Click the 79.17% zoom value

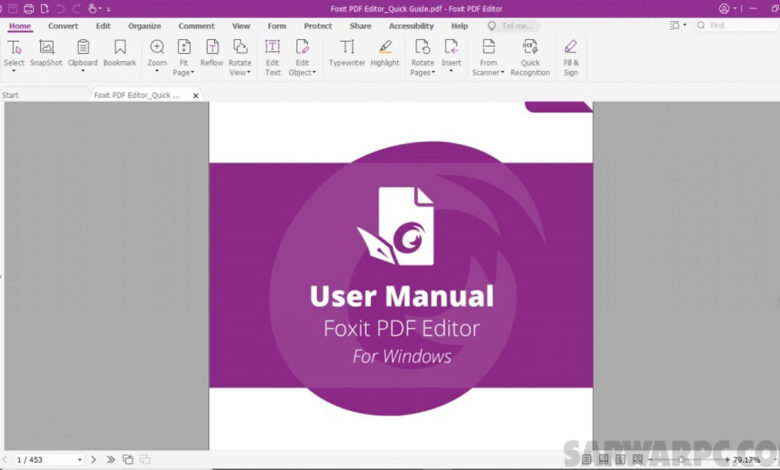click(x=747, y=460)
